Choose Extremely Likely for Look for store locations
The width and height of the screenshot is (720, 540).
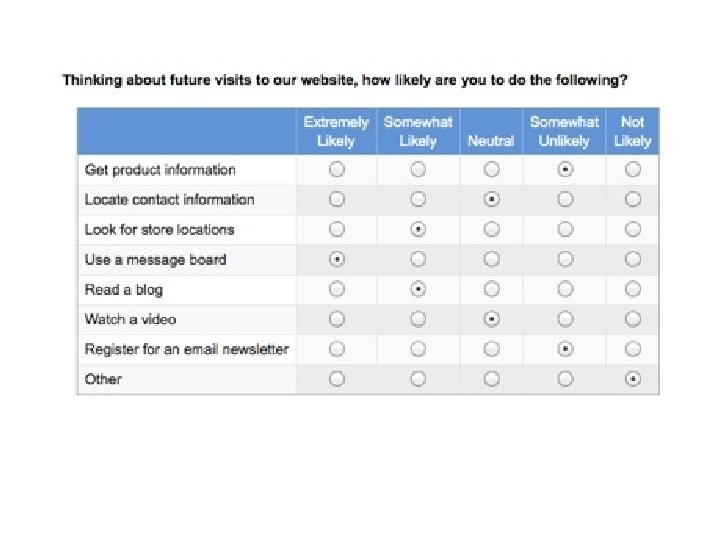pyautogui.click(x=337, y=230)
